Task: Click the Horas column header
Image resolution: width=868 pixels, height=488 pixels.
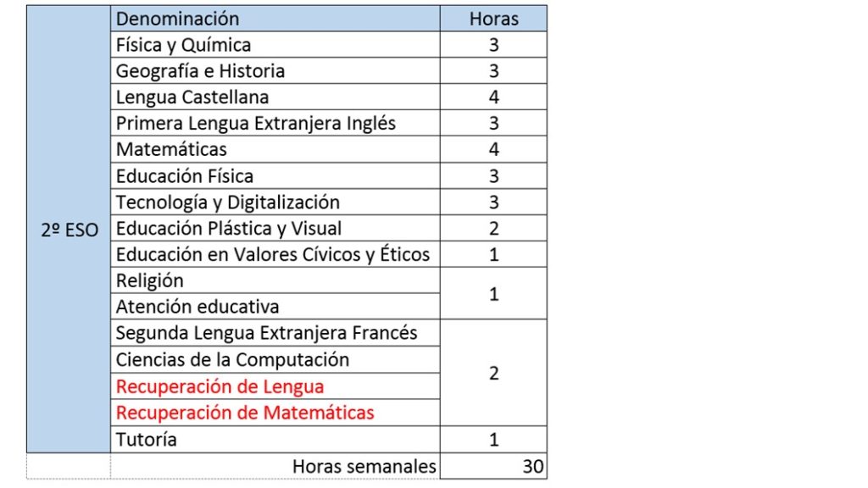Action: click(493, 19)
